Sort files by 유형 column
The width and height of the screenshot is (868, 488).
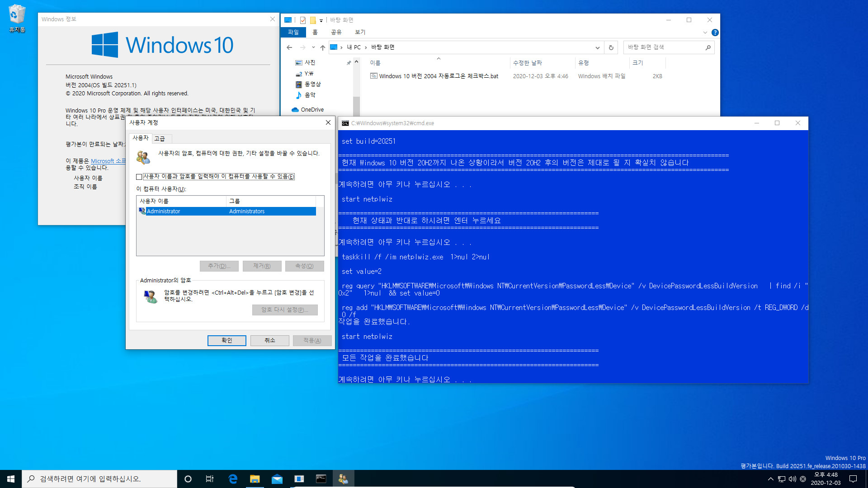(602, 63)
